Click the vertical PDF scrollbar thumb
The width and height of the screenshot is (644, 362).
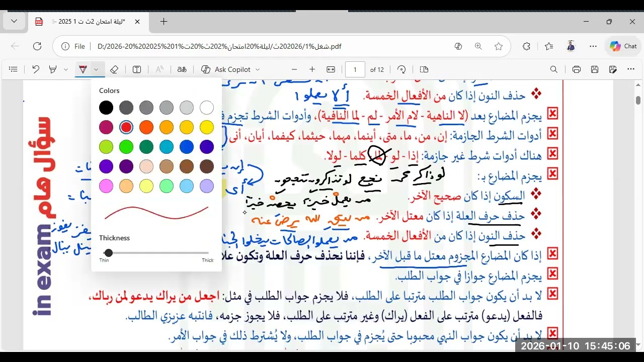point(638,100)
